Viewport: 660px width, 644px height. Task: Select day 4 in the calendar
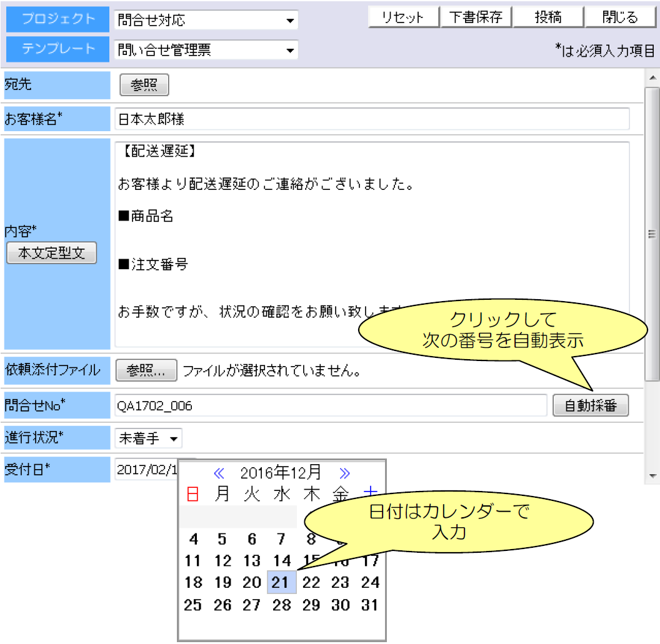[x=193, y=539]
